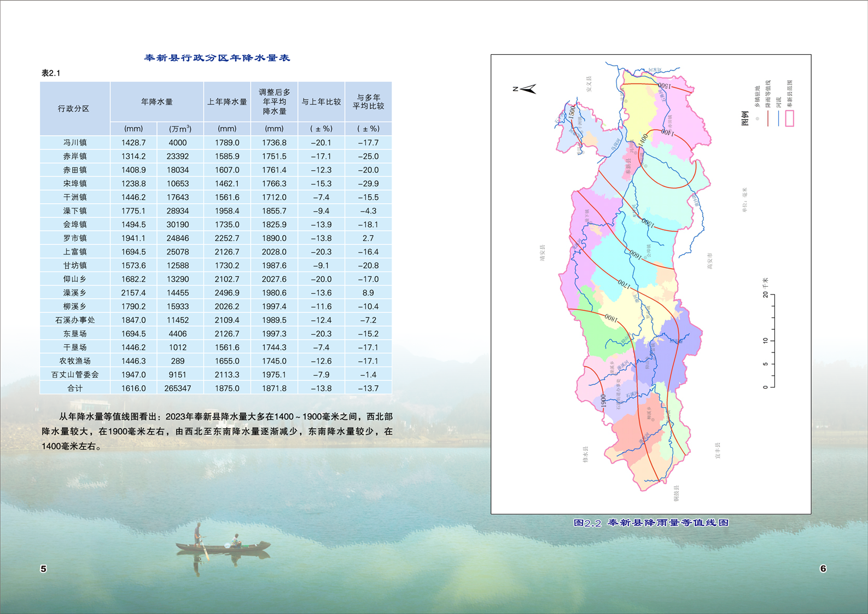Click the red rainfall isoline legend line
This screenshot has height=614, width=868.
coord(768,118)
